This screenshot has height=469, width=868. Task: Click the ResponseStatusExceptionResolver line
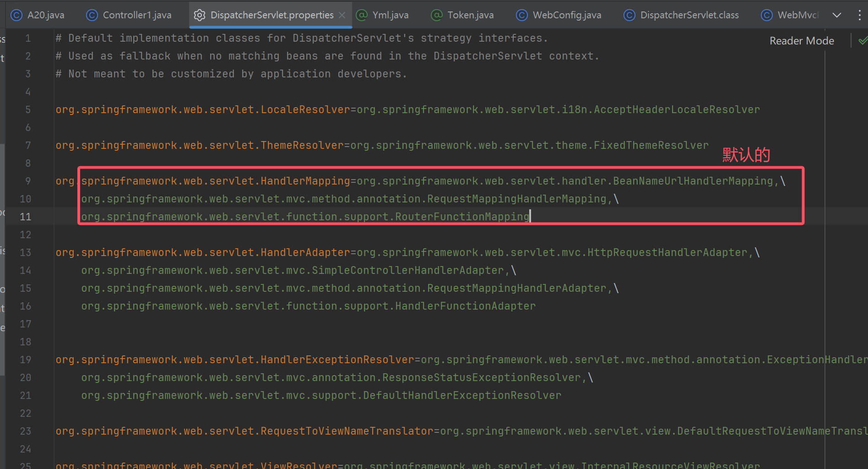coord(337,377)
